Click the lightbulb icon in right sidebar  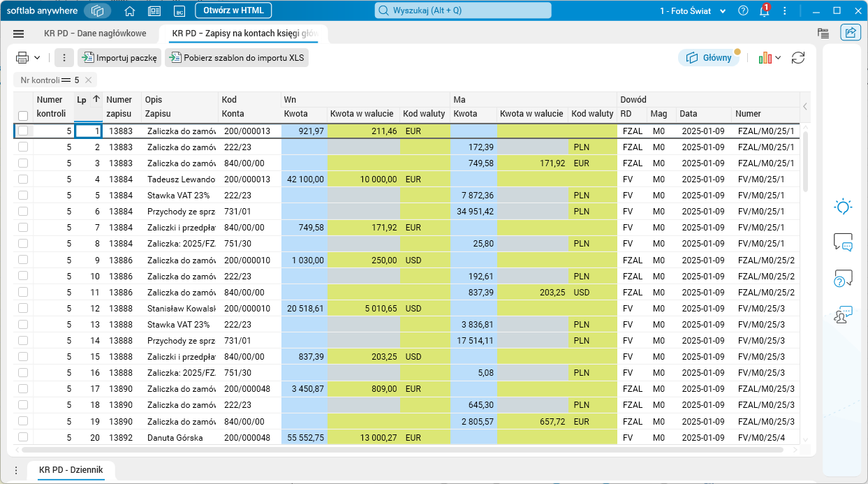pyautogui.click(x=843, y=207)
